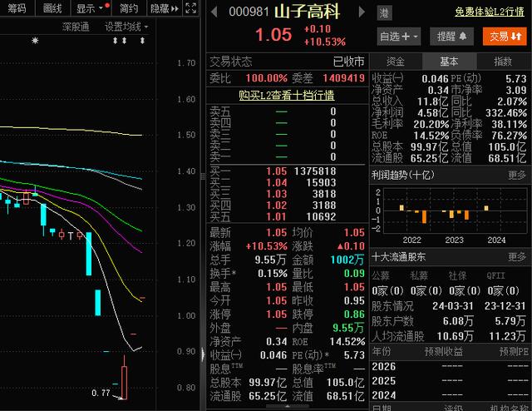Open 设置均线 moving average settings dropdown

[x=126, y=27]
